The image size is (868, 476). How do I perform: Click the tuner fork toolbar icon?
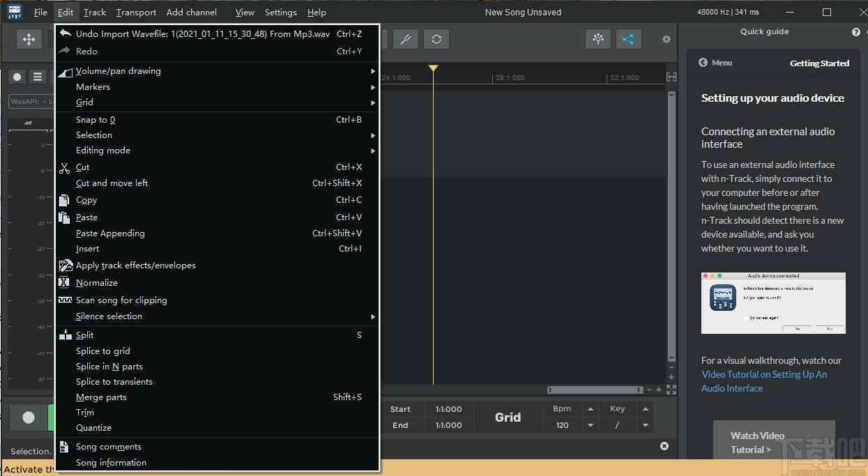click(x=406, y=39)
